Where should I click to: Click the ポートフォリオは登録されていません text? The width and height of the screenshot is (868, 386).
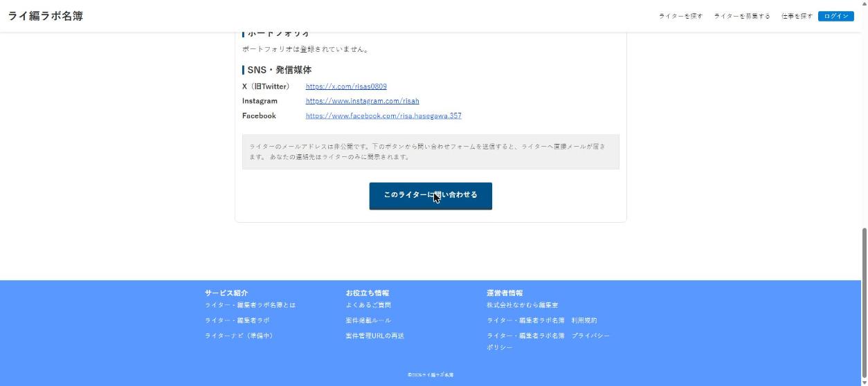(306, 49)
